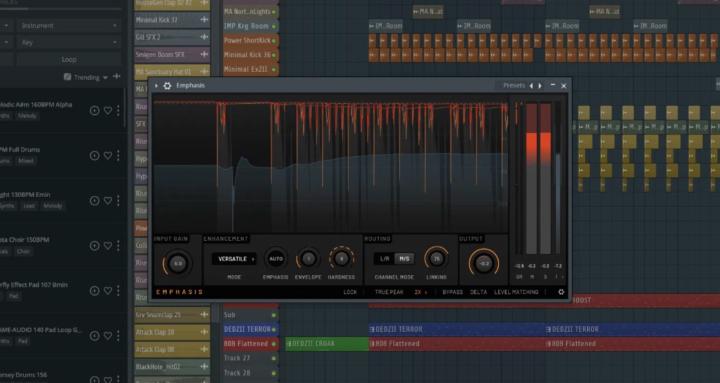Download the Full Drums sample
720x383 pixels.
95,156
